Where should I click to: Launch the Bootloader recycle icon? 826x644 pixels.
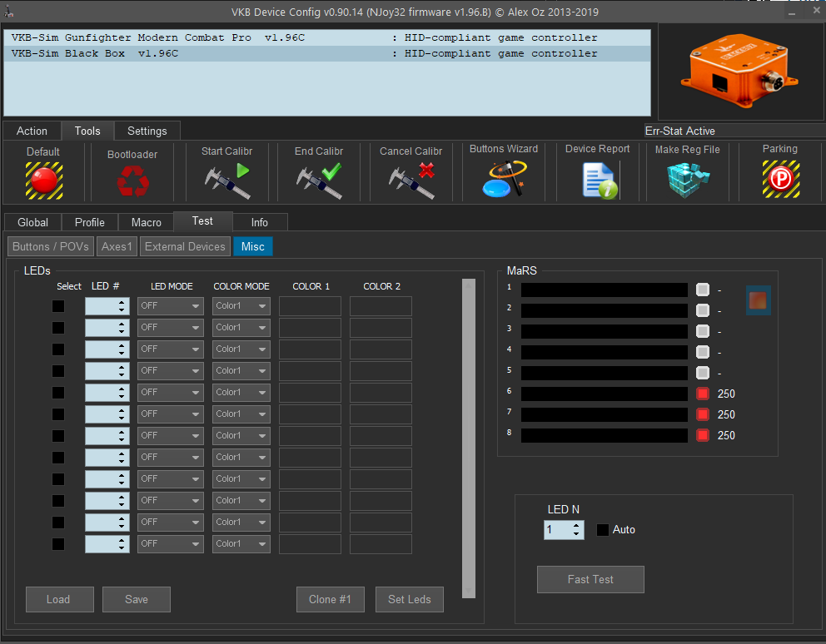click(132, 181)
